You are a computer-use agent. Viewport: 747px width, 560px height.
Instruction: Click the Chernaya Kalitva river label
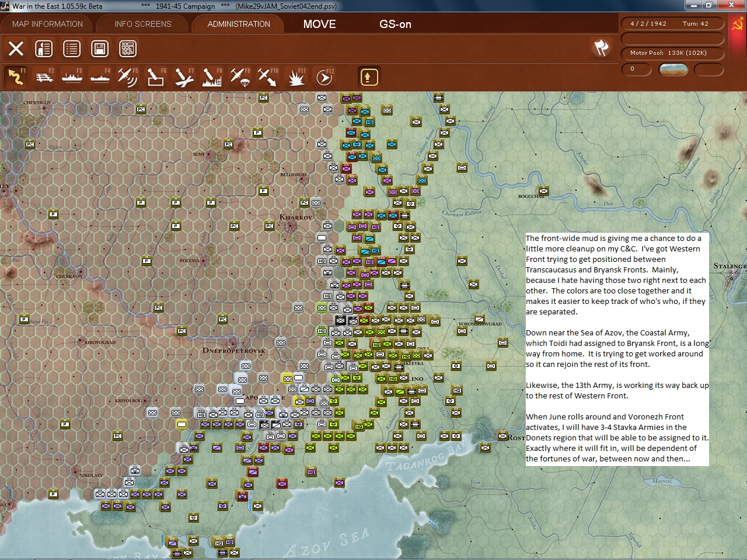(462, 214)
